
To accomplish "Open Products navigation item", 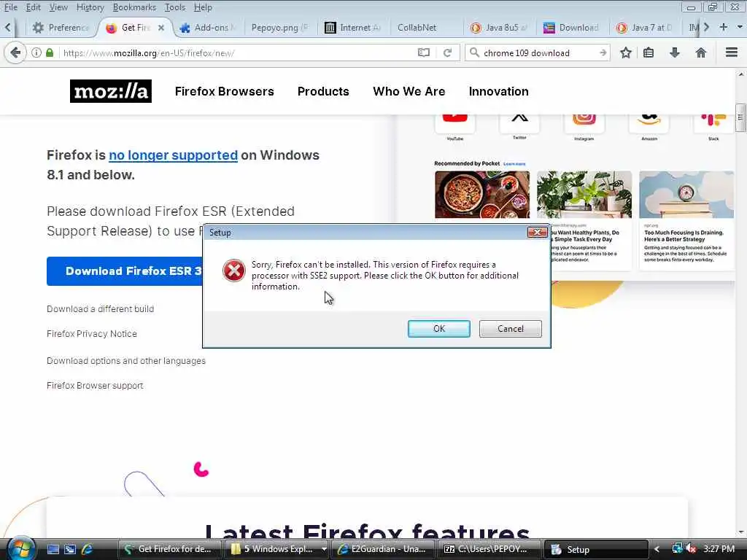I will 323,91.
